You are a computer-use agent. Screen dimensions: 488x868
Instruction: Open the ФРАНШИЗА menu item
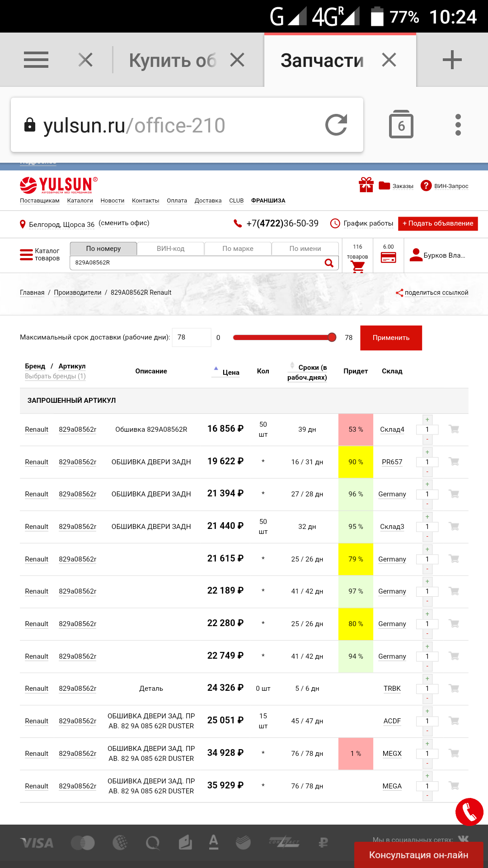tap(268, 201)
